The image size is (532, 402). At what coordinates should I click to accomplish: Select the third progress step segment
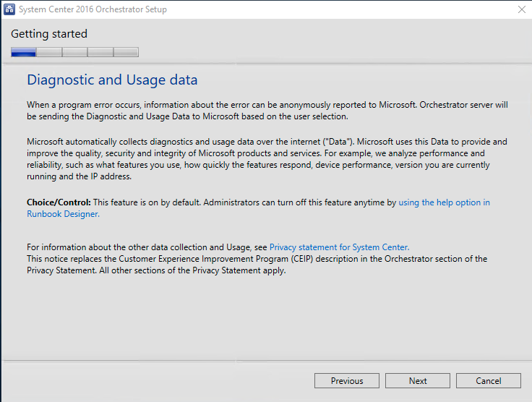74,52
